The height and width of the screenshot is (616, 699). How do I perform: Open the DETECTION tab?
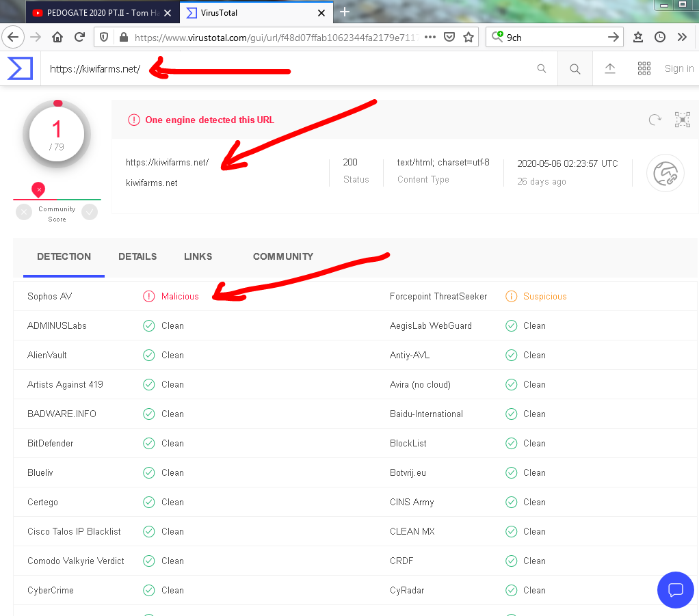(x=64, y=257)
